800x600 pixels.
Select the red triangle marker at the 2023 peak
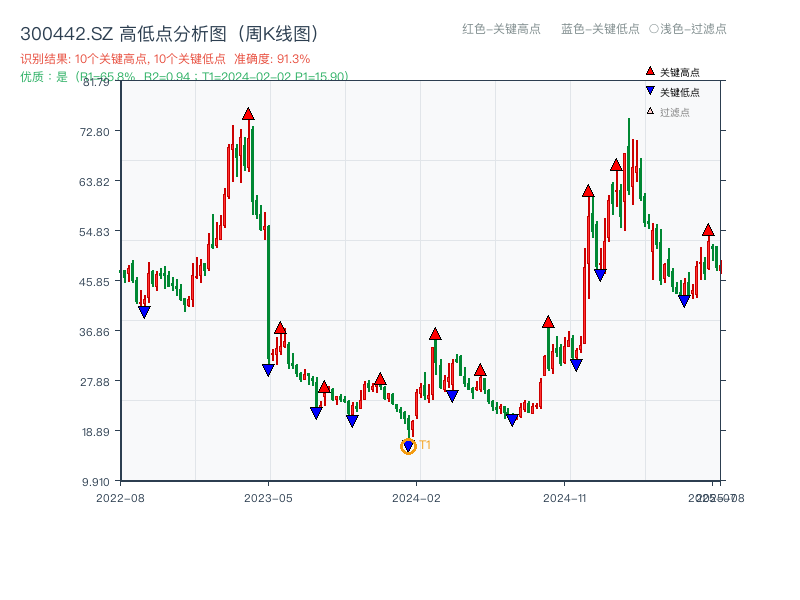click(247, 115)
